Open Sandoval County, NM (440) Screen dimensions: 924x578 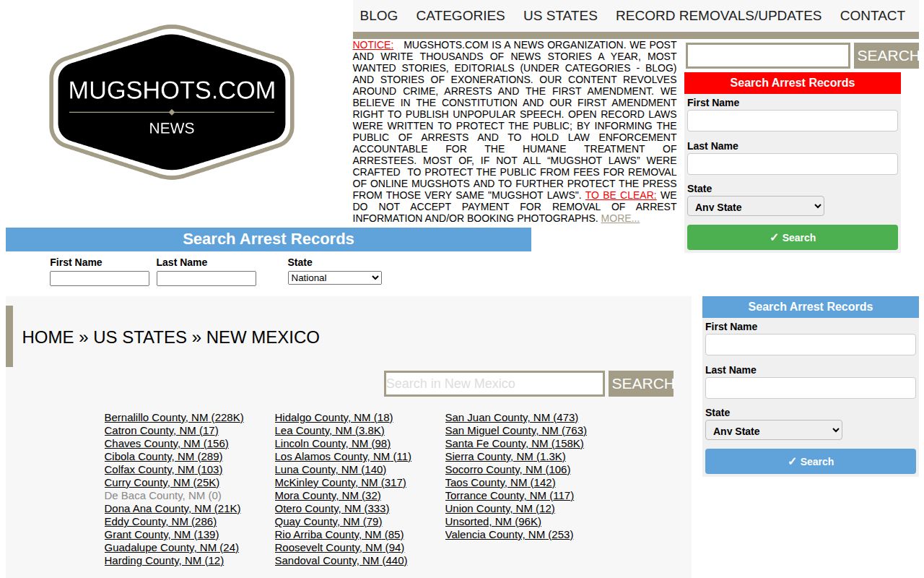341,561
